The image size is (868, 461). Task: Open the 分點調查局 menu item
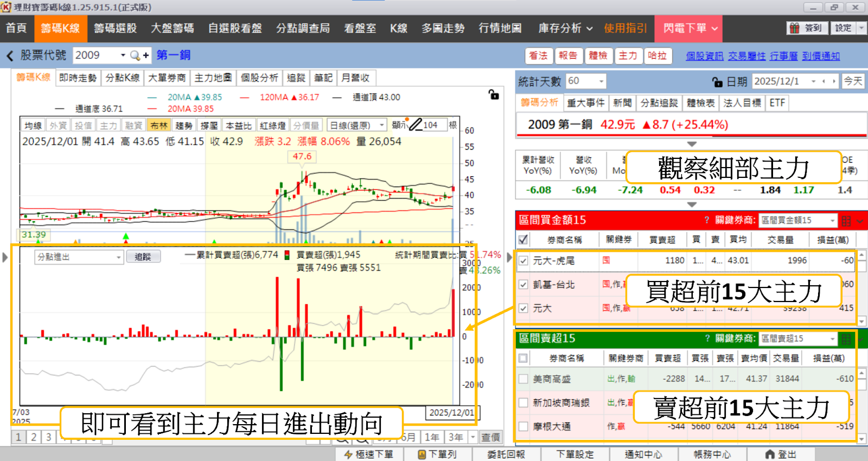(x=303, y=28)
